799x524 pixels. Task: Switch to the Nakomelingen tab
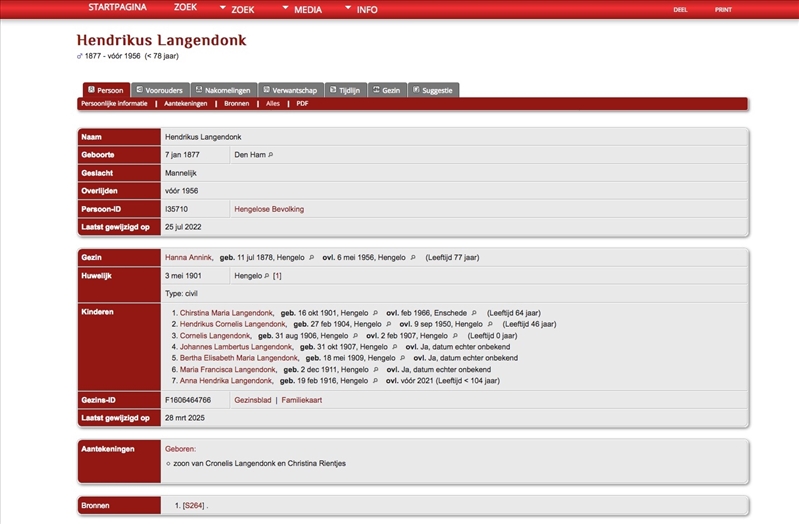[x=224, y=90]
